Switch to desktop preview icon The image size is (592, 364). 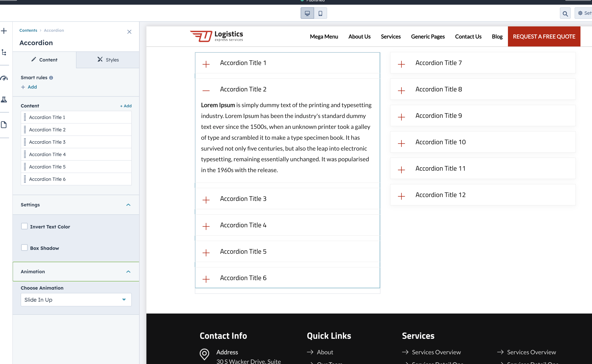coord(307,13)
